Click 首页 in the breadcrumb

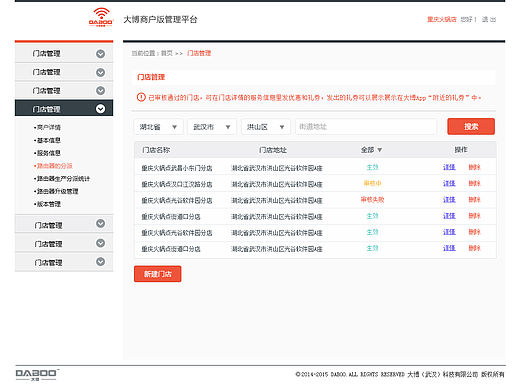coord(167,53)
